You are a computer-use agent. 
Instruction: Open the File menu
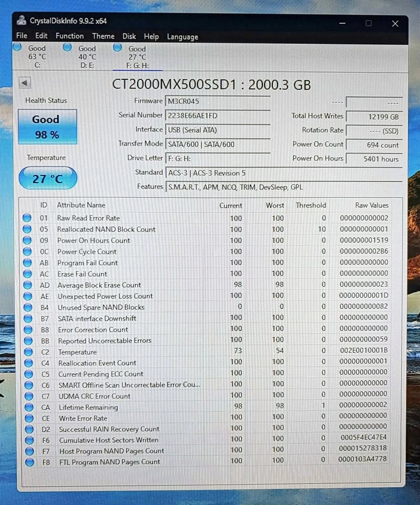coord(22,35)
